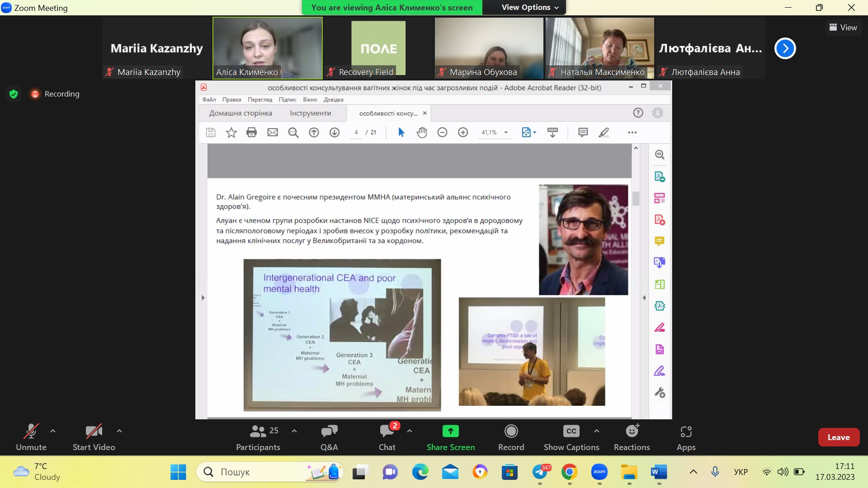Expand video options arrow beside Start Video
868x488 pixels.
coord(119,431)
